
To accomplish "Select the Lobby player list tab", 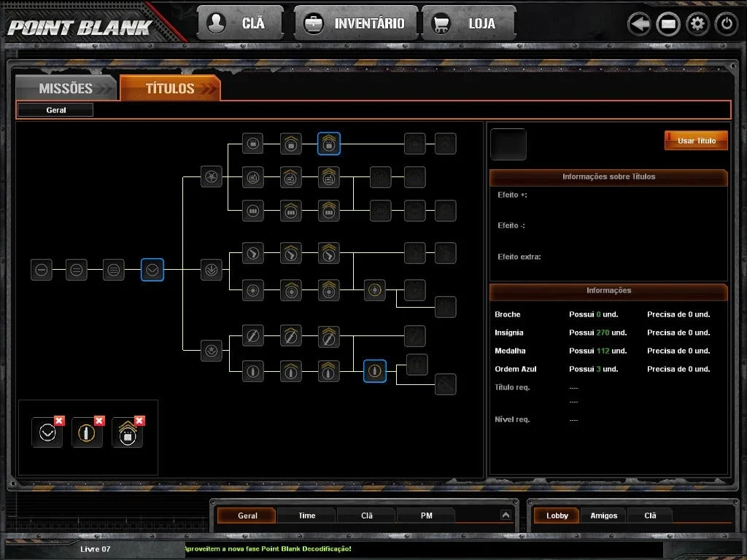I will coord(557,516).
